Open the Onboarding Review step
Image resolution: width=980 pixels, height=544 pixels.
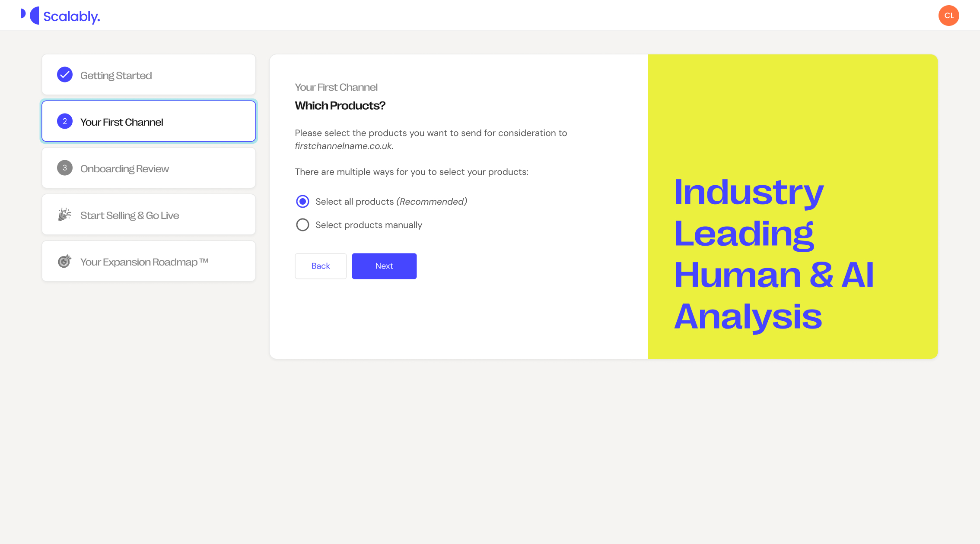point(149,168)
